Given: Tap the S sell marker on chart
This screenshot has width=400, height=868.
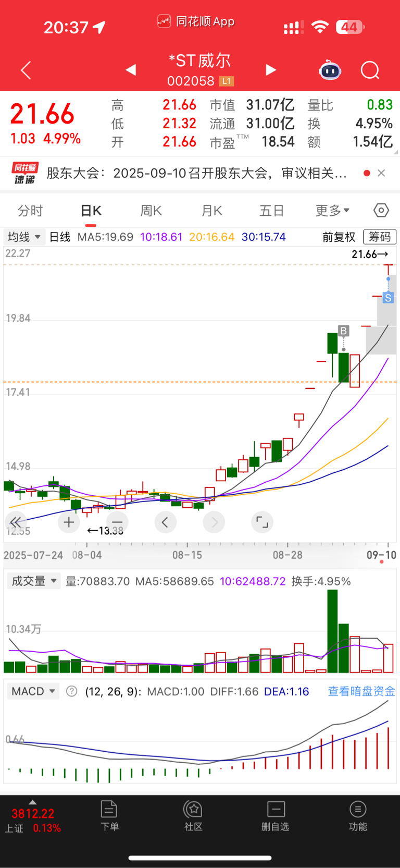Looking at the screenshot, I should pos(388,298).
